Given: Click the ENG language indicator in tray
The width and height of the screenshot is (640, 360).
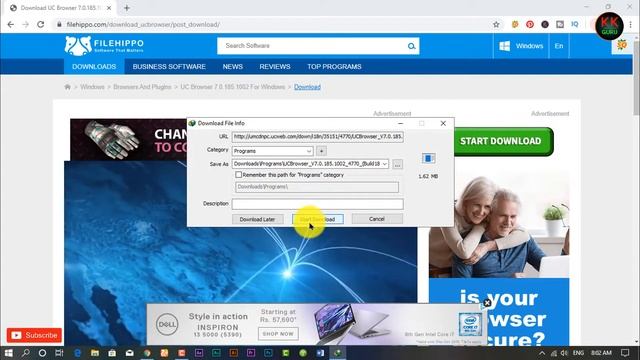Looking at the screenshot, I should click(x=578, y=353).
